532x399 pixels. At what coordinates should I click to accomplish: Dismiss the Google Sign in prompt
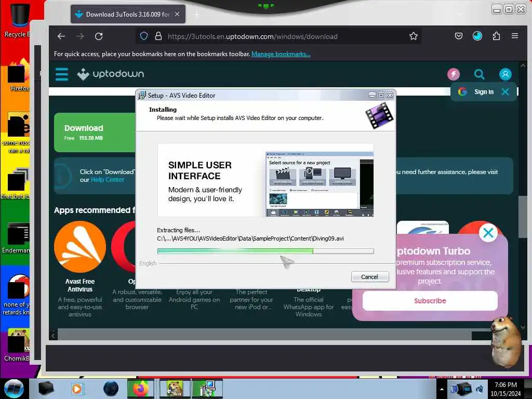(505, 91)
